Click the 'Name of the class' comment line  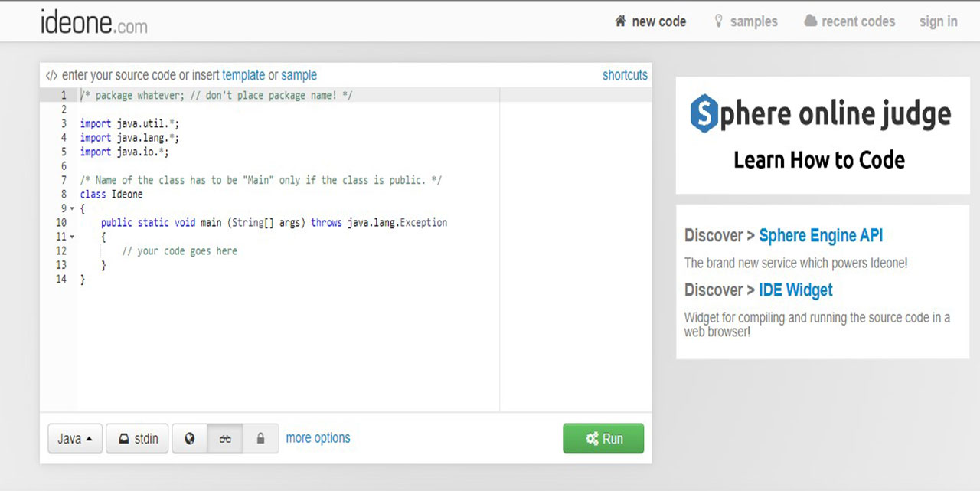click(261, 180)
